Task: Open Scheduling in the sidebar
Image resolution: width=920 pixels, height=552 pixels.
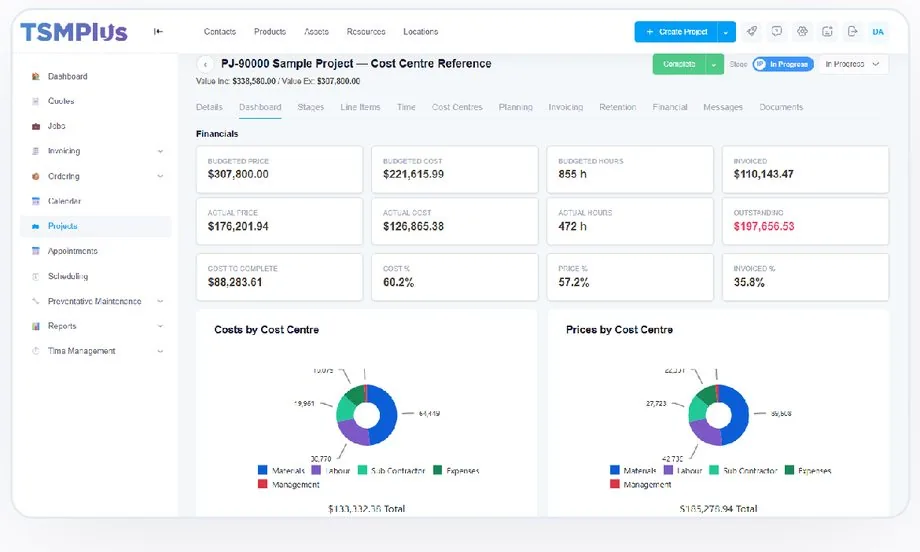Action: click(x=68, y=276)
